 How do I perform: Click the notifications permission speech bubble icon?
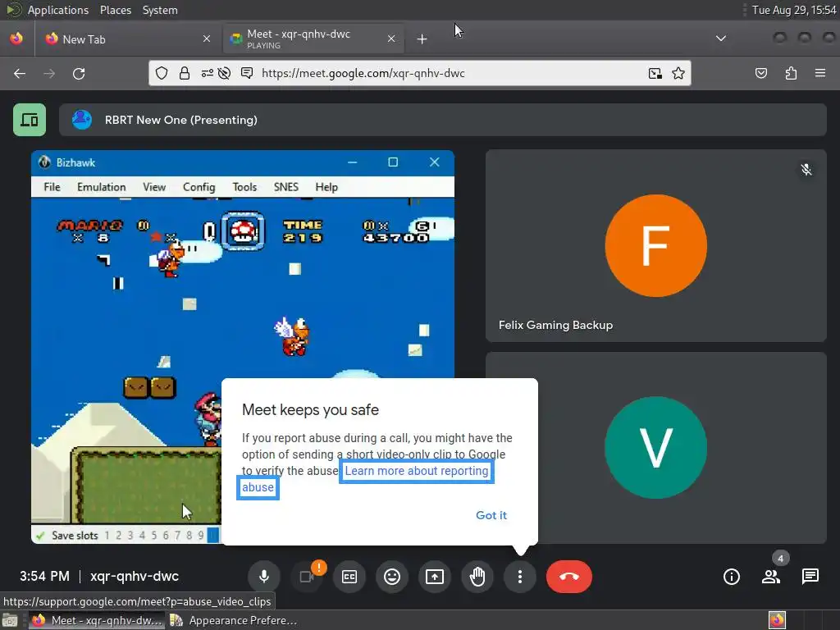click(x=247, y=73)
